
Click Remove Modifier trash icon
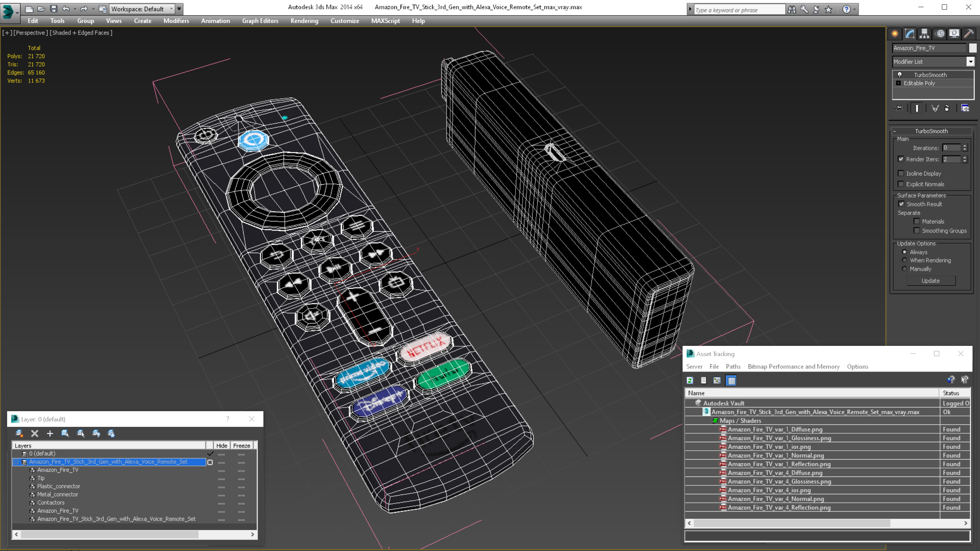(947, 108)
